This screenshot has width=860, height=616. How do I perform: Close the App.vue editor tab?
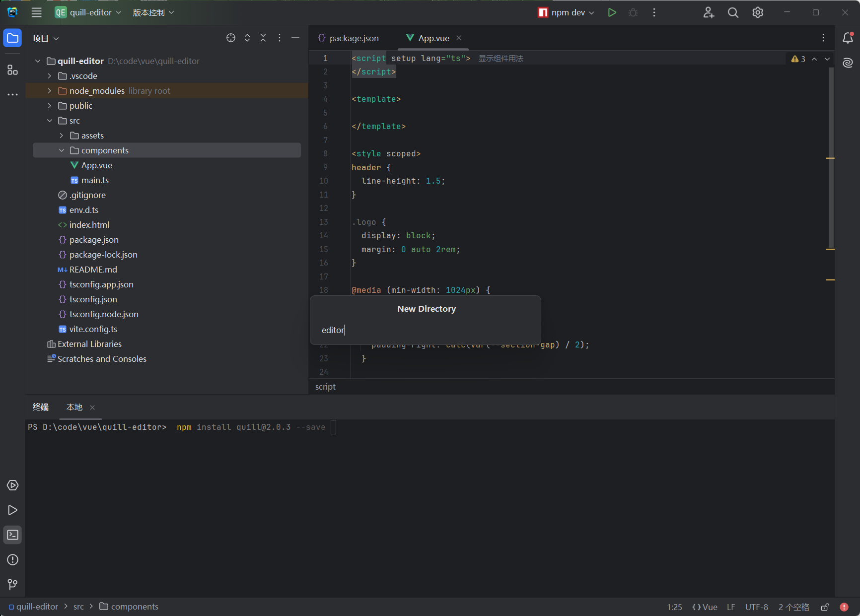pos(459,38)
